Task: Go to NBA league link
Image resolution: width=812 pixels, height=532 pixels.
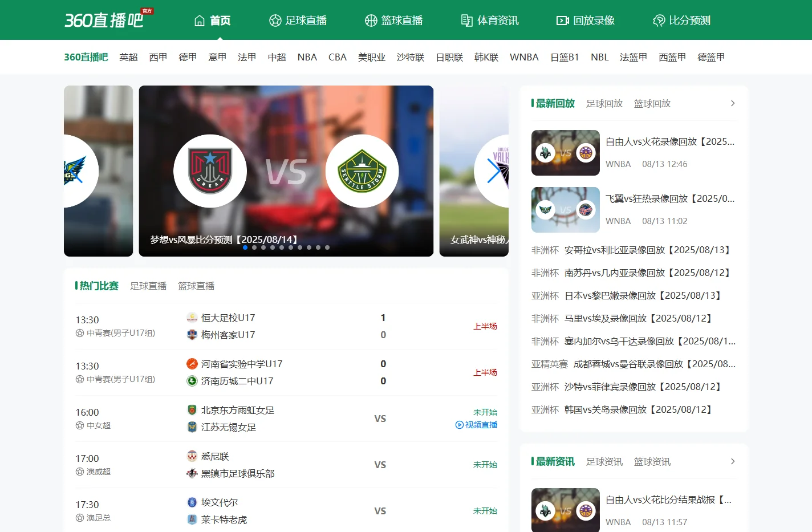Action: [307, 57]
